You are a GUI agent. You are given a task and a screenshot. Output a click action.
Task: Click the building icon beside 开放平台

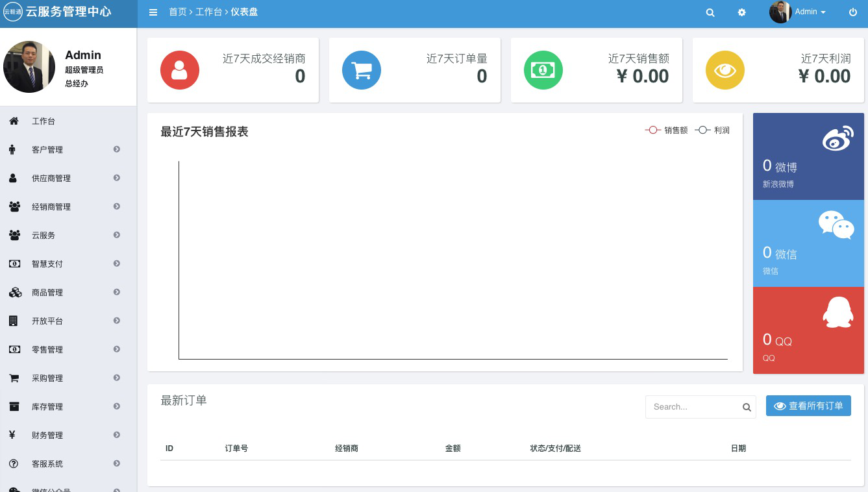[x=13, y=321]
